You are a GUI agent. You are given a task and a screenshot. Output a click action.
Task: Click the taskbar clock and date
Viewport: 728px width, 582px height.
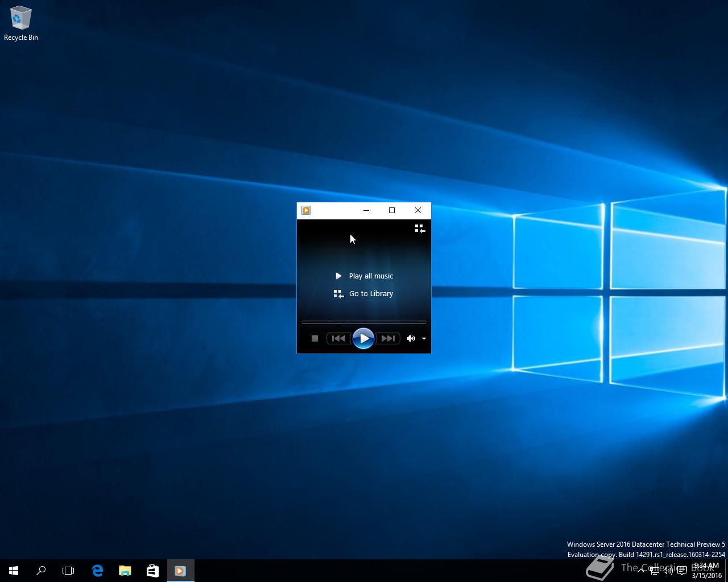pyautogui.click(x=706, y=571)
